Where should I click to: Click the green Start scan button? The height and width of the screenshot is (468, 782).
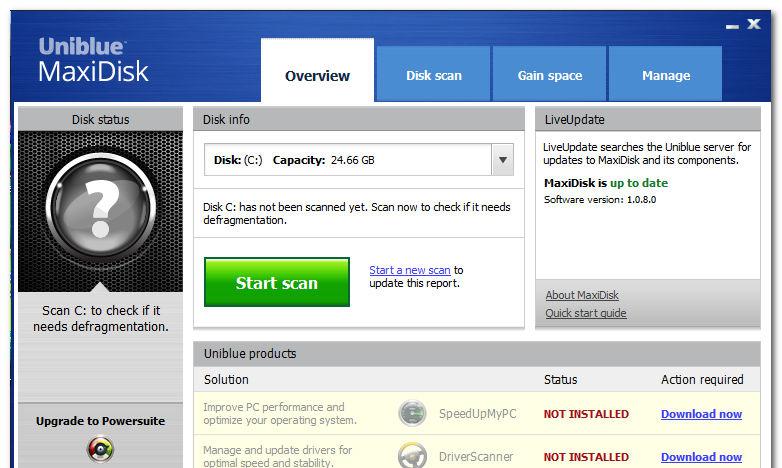277,282
